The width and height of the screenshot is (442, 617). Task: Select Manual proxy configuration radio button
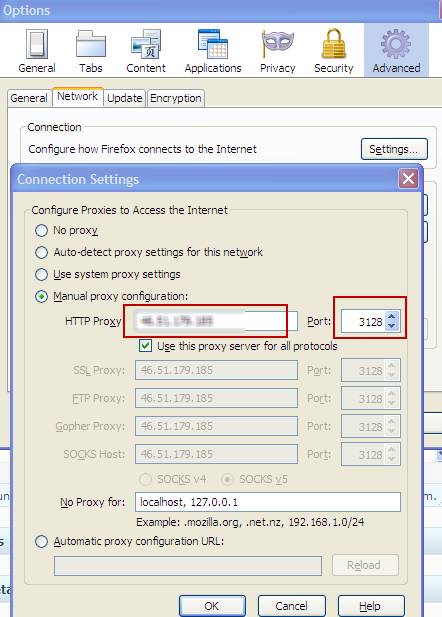coord(41,296)
